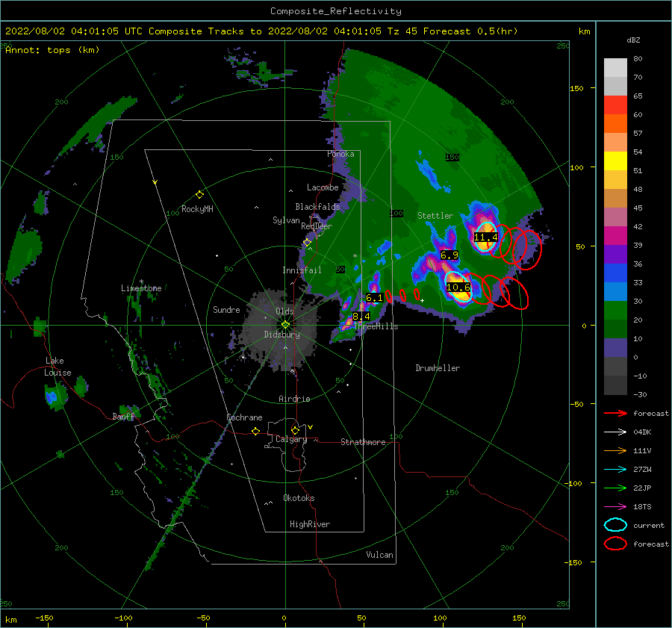Click the Stettler town label
This screenshot has width=672, height=628.
pyautogui.click(x=435, y=216)
